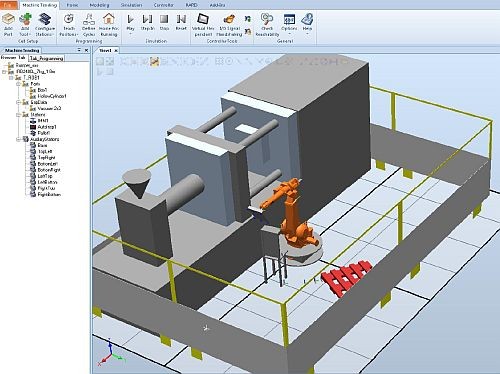Collapse the GripData tree node
Image resolution: width=500 pixels, height=374 pixels.
[19, 102]
